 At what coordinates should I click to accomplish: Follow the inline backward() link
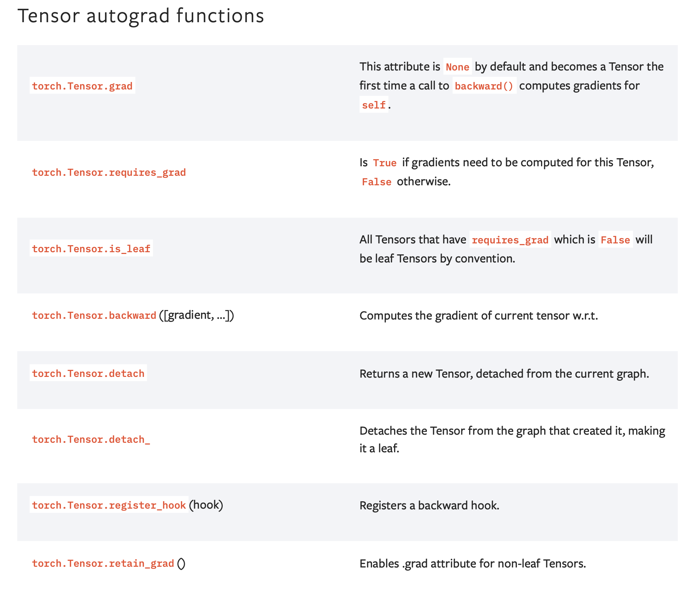coord(484,86)
